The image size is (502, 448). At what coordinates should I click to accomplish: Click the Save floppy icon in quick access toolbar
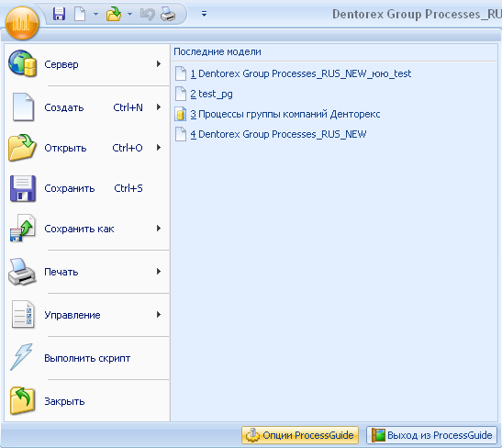click(x=60, y=14)
